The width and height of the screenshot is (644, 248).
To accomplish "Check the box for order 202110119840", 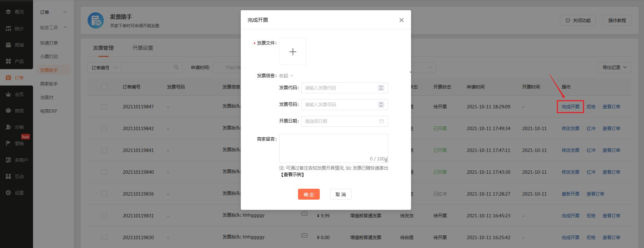I will click(104, 172).
